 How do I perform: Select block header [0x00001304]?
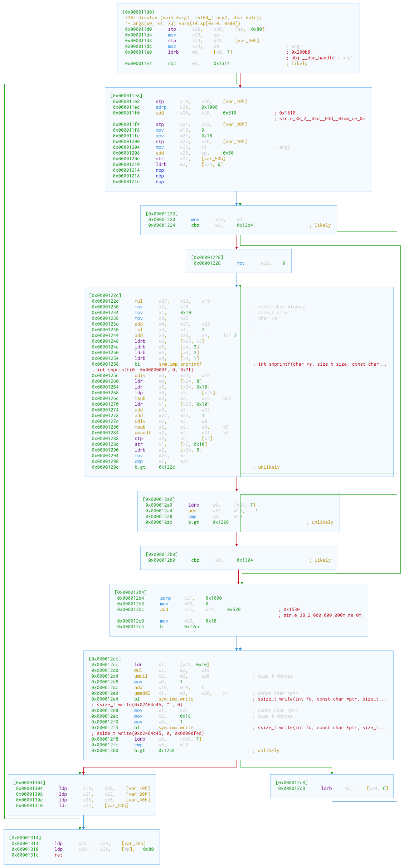(29, 782)
